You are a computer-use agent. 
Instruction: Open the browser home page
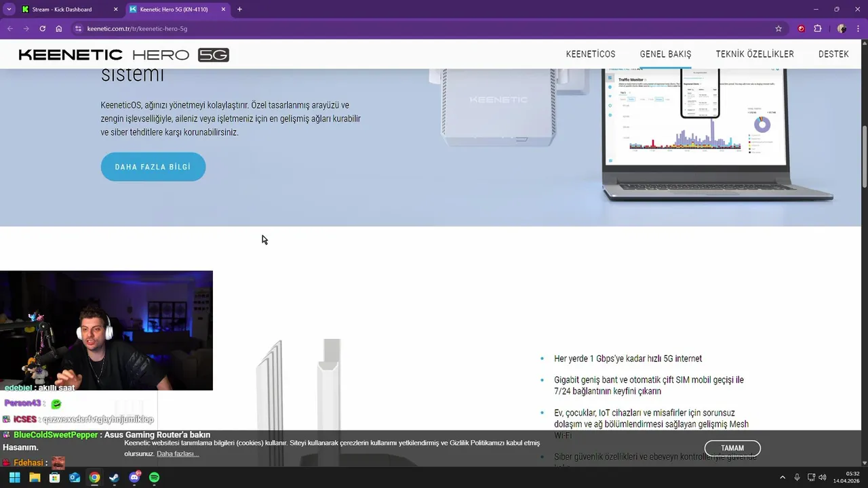pyautogui.click(x=59, y=28)
